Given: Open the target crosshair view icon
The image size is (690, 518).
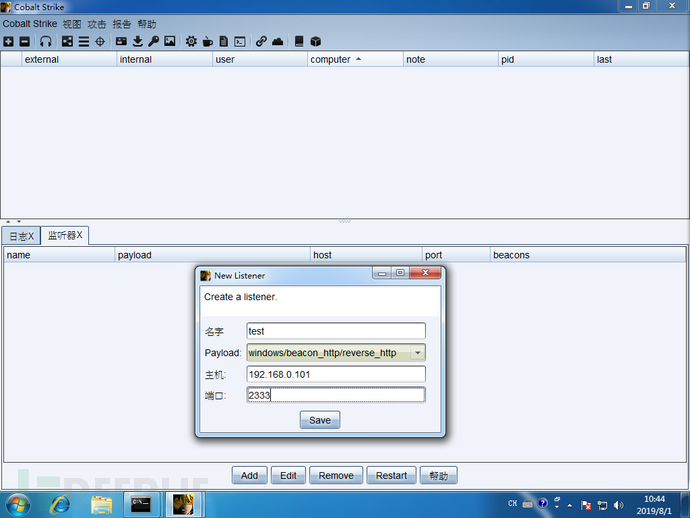Looking at the screenshot, I should tap(100, 41).
